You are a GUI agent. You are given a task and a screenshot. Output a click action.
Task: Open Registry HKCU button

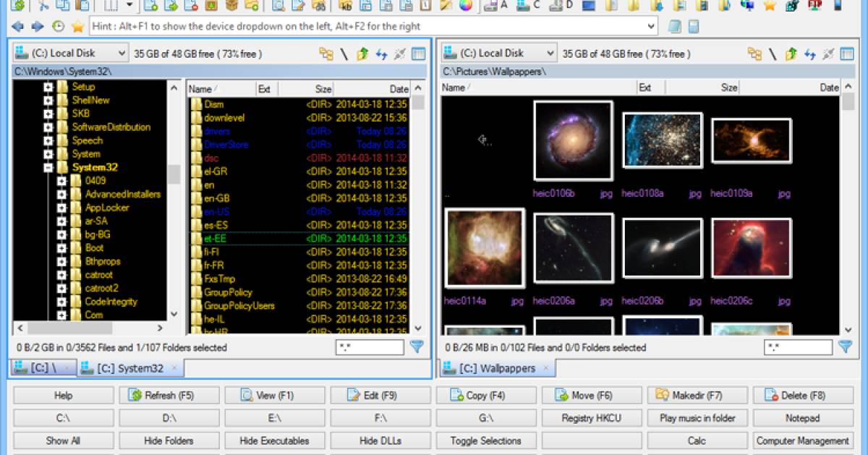[x=592, y=418]
